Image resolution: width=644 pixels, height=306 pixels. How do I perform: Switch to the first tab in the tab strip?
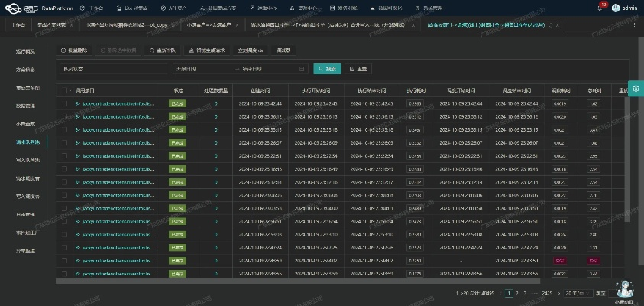(19, 25)
